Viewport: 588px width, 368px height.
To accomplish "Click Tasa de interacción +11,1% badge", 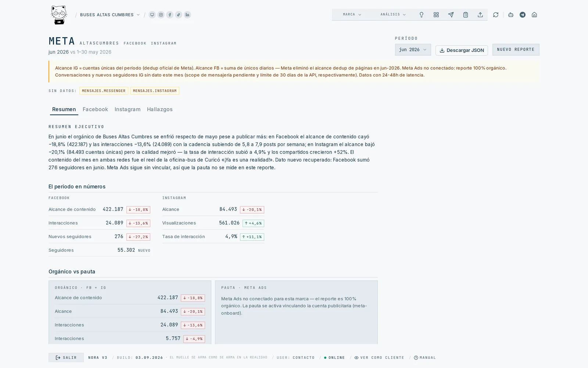I will pos(252,237).
